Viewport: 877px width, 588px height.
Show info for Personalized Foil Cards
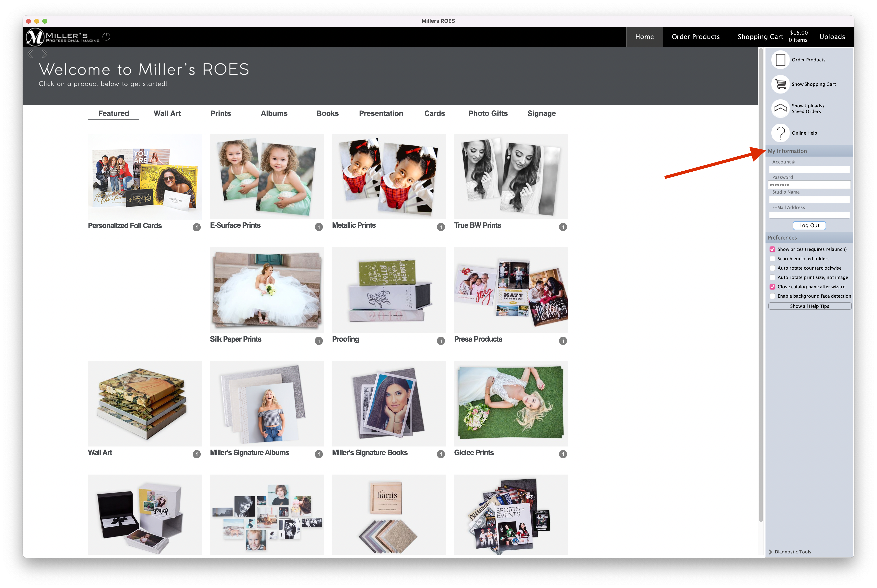(197, 227)
